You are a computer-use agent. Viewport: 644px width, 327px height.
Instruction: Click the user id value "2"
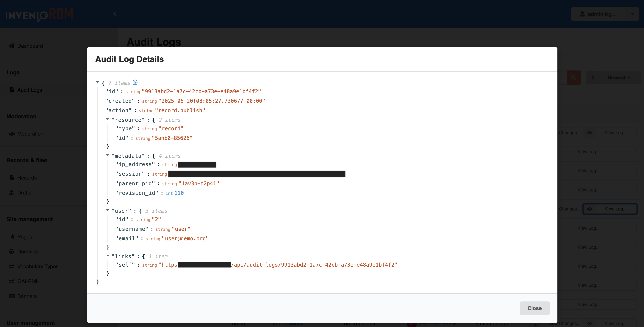coord(156,219)
